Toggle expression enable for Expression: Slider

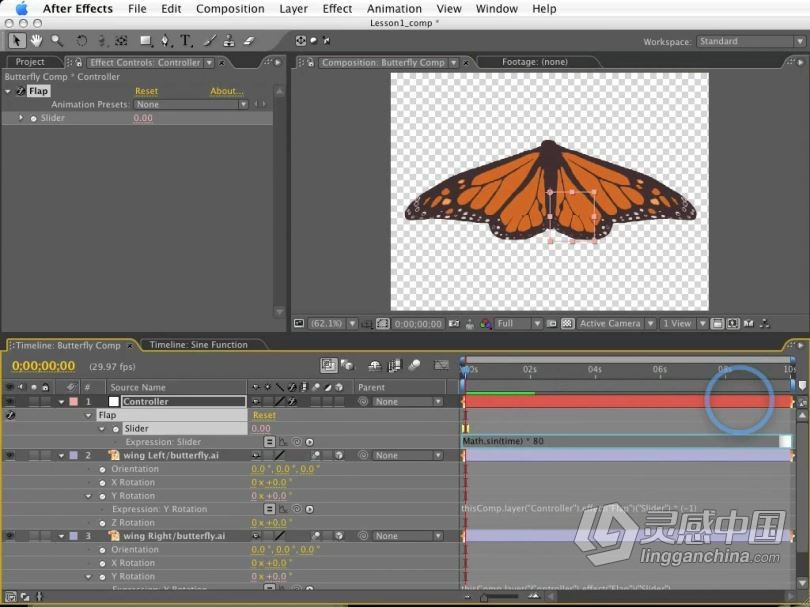(269, 442)
